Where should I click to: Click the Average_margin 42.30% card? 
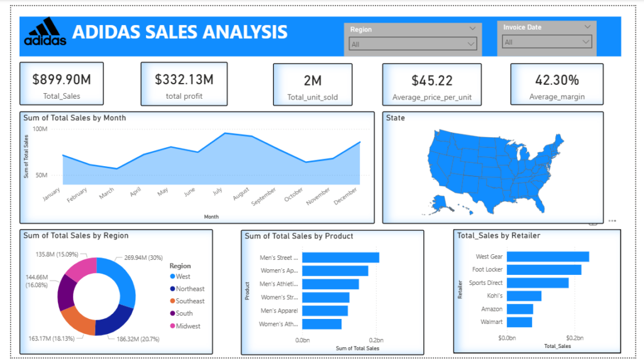pos(557,84)
